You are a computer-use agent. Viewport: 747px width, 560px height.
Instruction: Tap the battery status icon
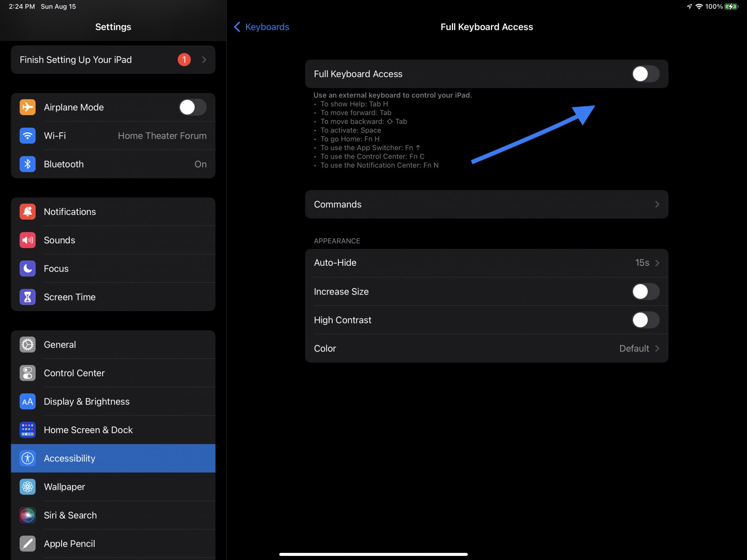point(732,6)
